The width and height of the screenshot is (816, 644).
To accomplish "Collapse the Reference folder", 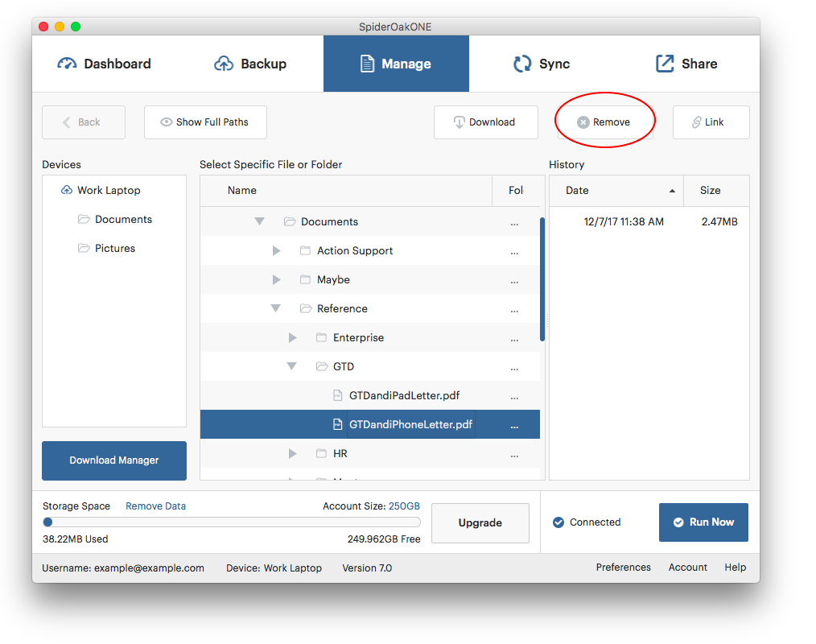I will [x=276, y=309].
